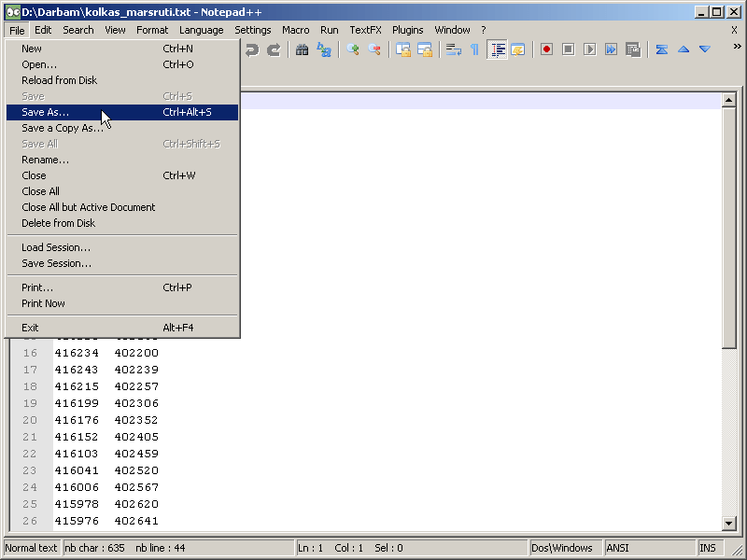Click the blue sort toolbar icon
The image size is (747, 560).
[x=662, y=49]
